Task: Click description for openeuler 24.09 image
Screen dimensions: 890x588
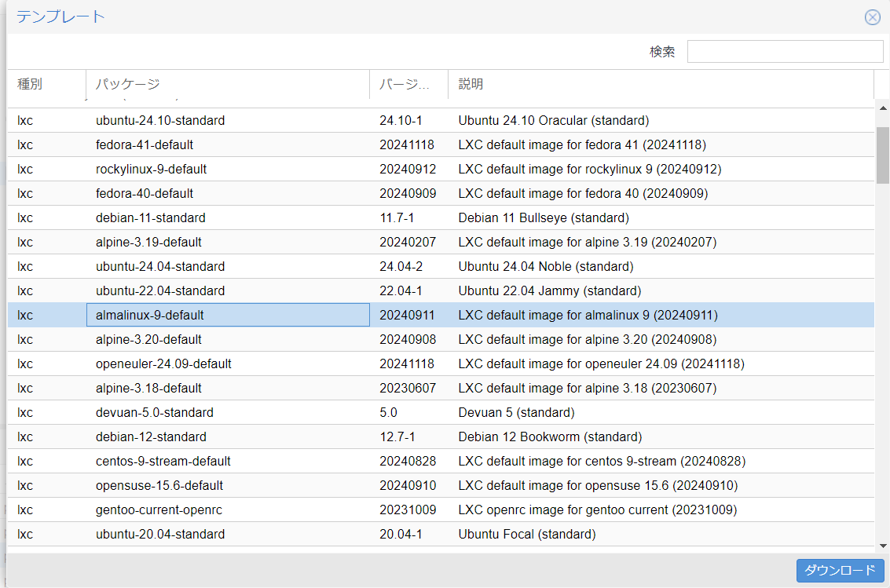Action: (x=602, y=364)
